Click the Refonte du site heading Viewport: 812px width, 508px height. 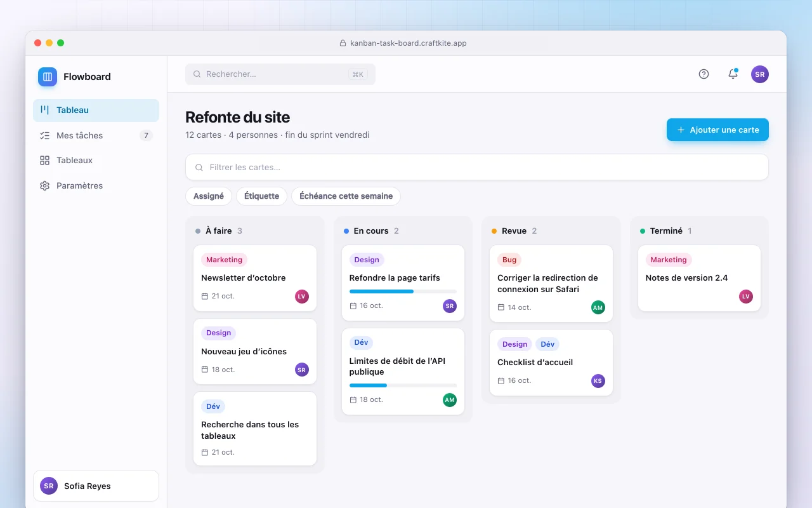click(x=238, y=117)
